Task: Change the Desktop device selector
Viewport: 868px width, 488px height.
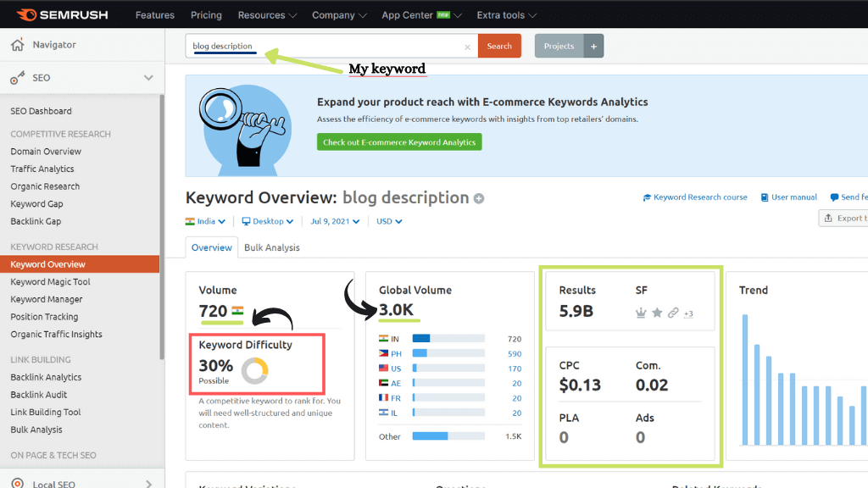Action: tap(268, 221)
